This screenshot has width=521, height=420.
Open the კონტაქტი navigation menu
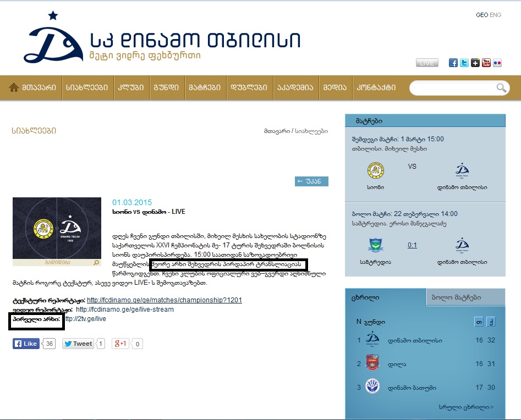click(x=376, y=87)
